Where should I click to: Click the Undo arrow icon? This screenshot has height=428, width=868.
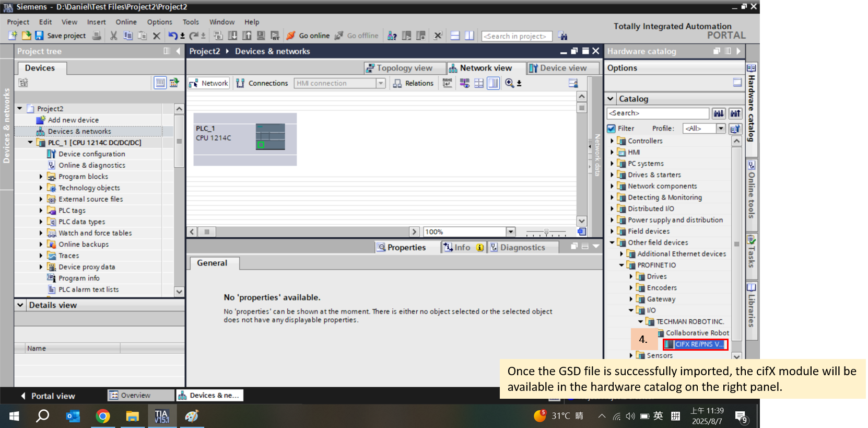(173, 36)
